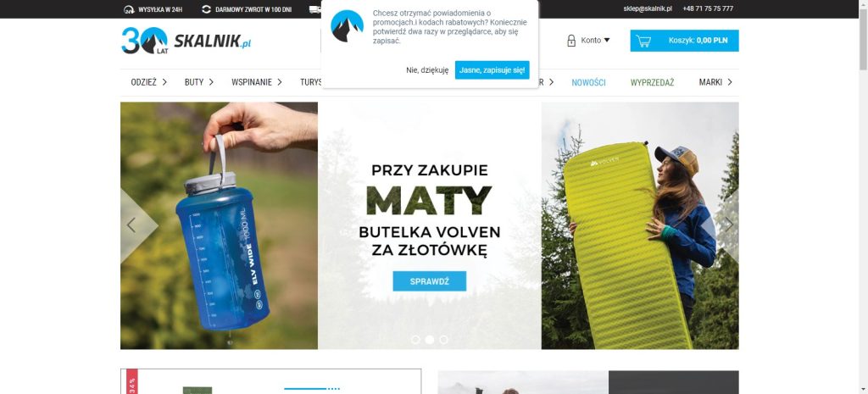
Task: Decline notifications with Nie, dziękuję
Action: [427, 70]
